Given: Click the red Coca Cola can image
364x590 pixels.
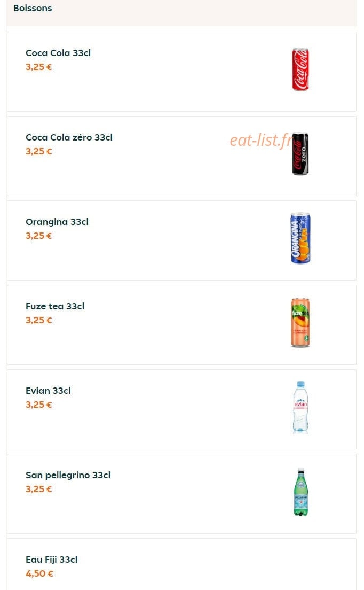Looking at the screenshot, I should click(x=300, y=69).
